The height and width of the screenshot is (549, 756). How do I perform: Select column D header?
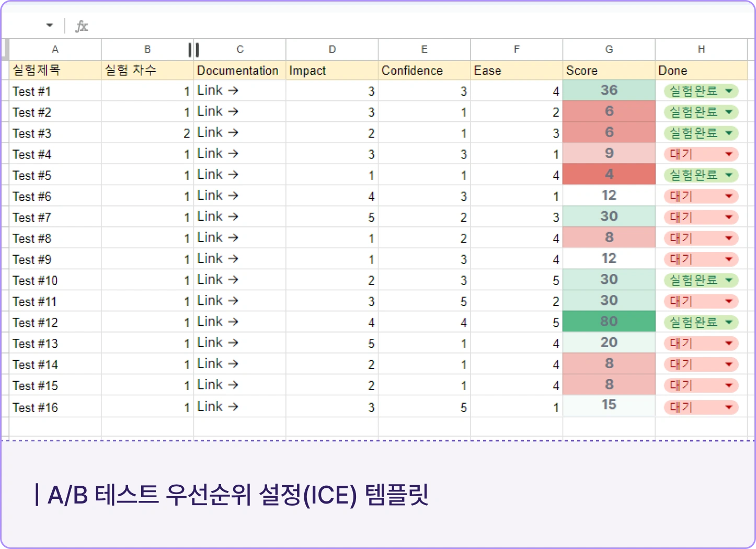click(332, 50)
